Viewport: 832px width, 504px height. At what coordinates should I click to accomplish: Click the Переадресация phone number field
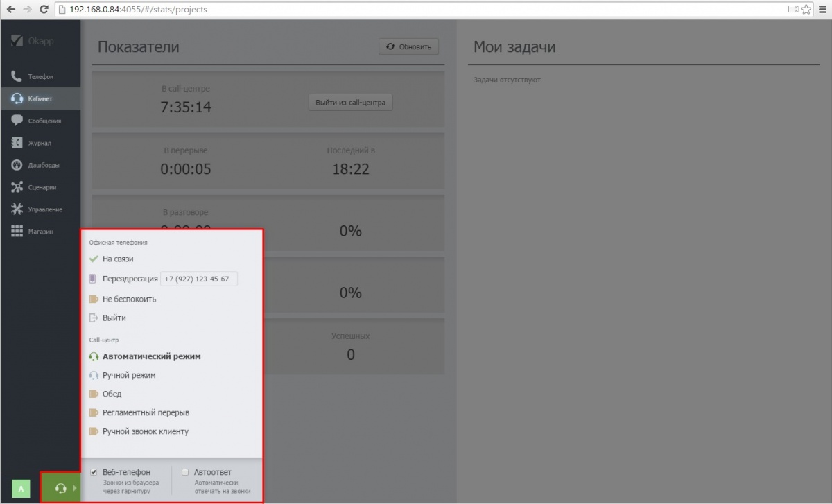[198, 279]
